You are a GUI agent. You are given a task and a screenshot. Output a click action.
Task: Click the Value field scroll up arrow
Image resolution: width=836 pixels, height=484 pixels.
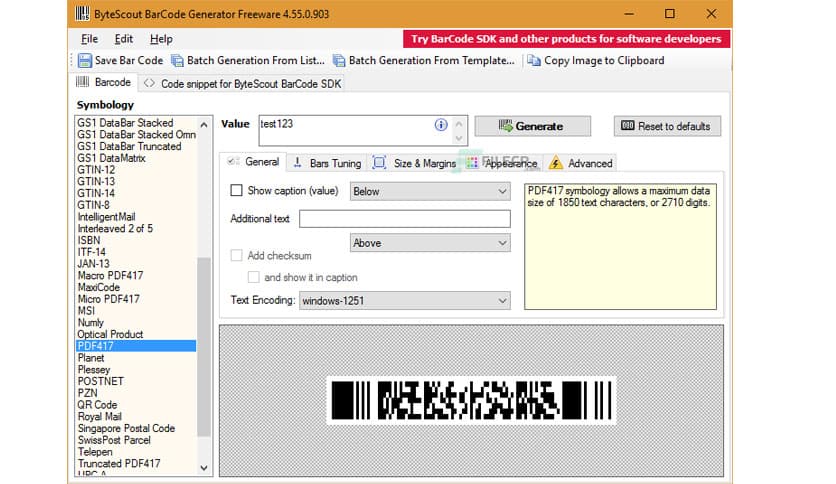[x=459, y=124]
